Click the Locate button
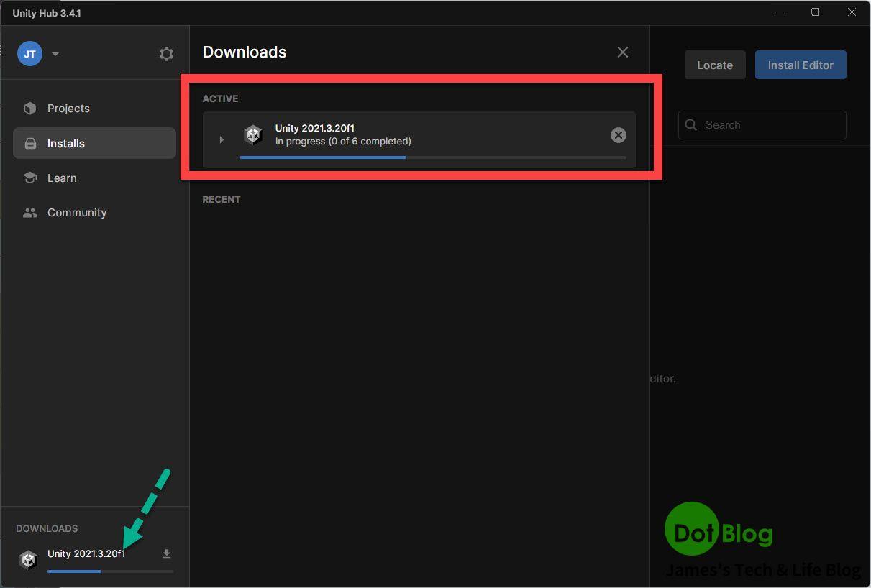The width and height of the screenshot is (871, 588). 715,65
